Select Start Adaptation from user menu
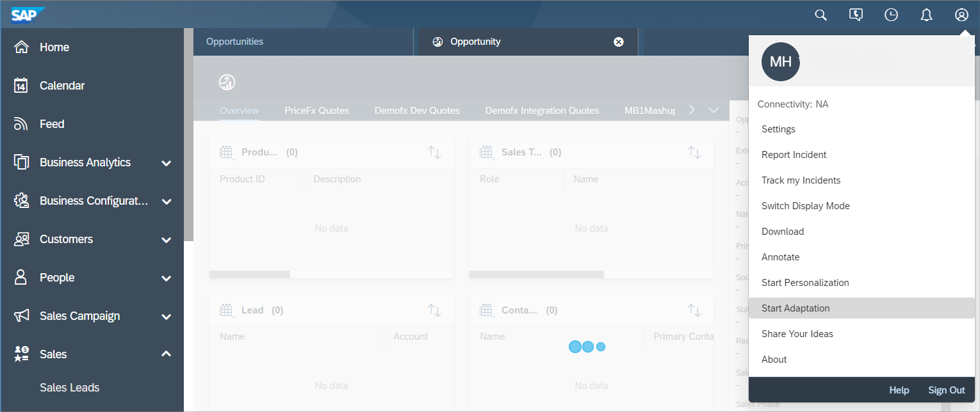The height and width of the screenshot is (412, 980). click(x=796, y=308)
